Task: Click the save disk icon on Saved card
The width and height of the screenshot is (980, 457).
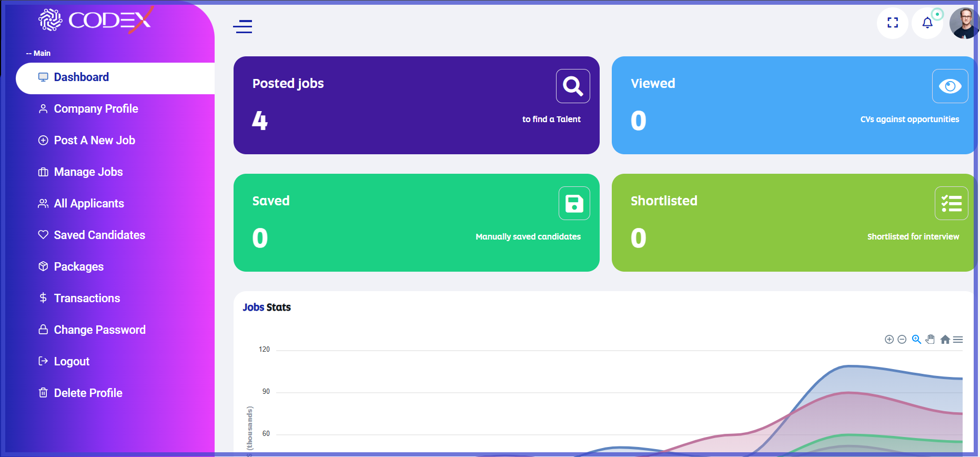Action: pyautogui.click(x=574, y=203)
